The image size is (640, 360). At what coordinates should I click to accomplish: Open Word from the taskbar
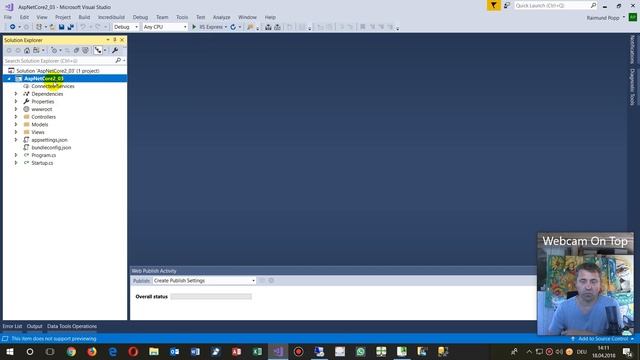coord(195,351)
